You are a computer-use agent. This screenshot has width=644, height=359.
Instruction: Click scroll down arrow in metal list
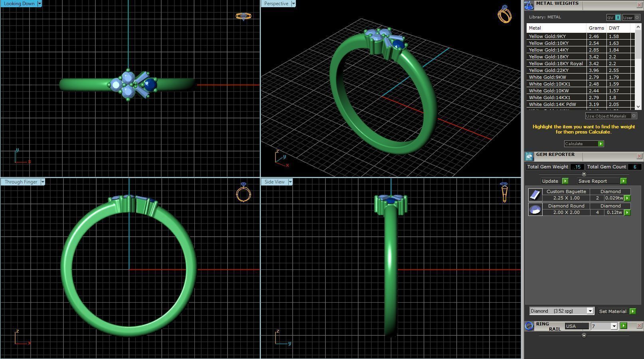coord(638,106)
